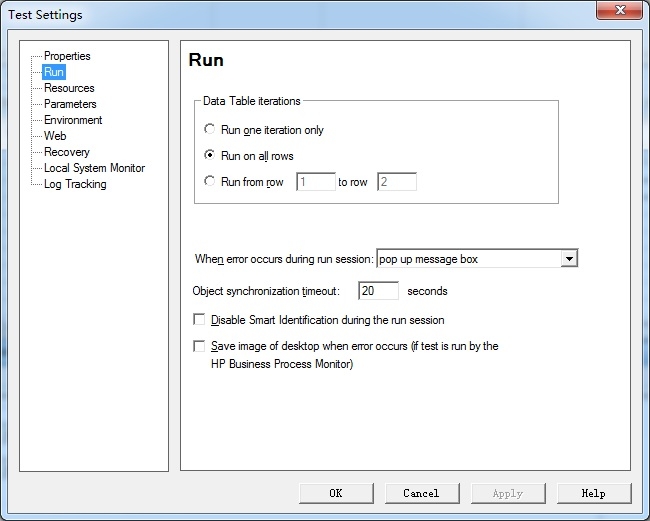650x521 pixels.
Task: Tick Save image of desktop checkbox
Action: tap(199, 346)
